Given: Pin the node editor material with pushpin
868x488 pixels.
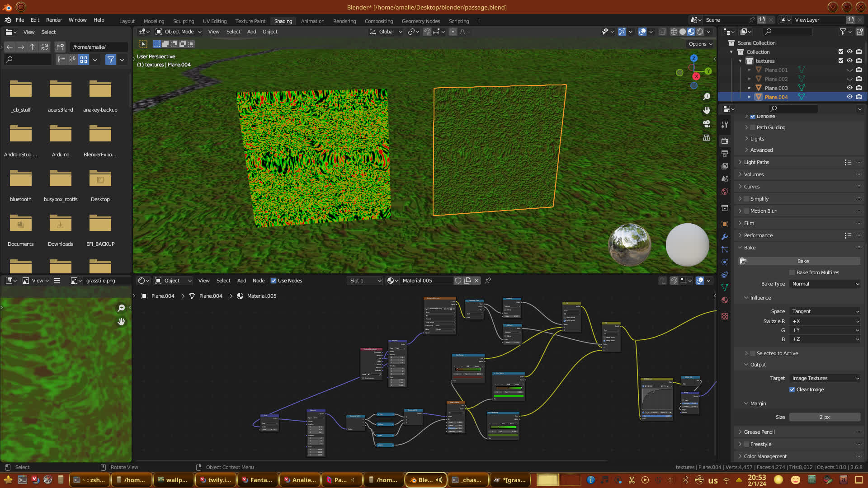Looking at the screenshot, I should point(488,281).
